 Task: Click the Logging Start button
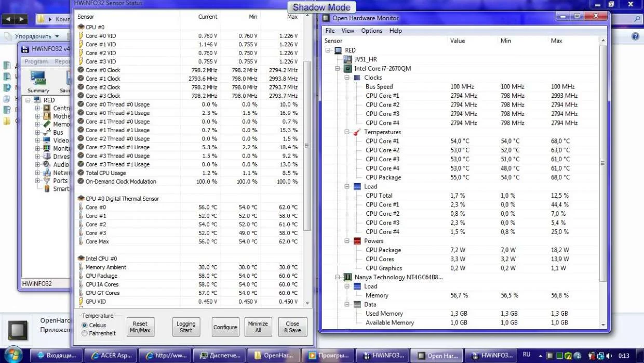pyautogui.click(x=186, y=327)
